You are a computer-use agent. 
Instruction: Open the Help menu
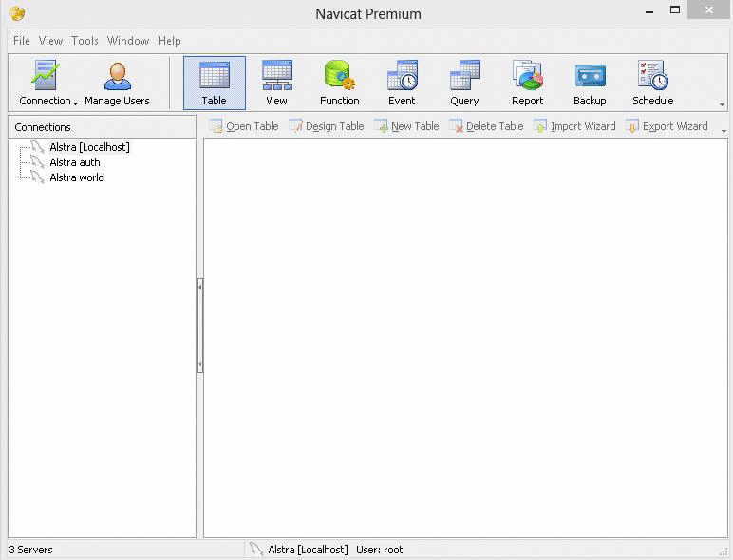(x=169, y=41)
